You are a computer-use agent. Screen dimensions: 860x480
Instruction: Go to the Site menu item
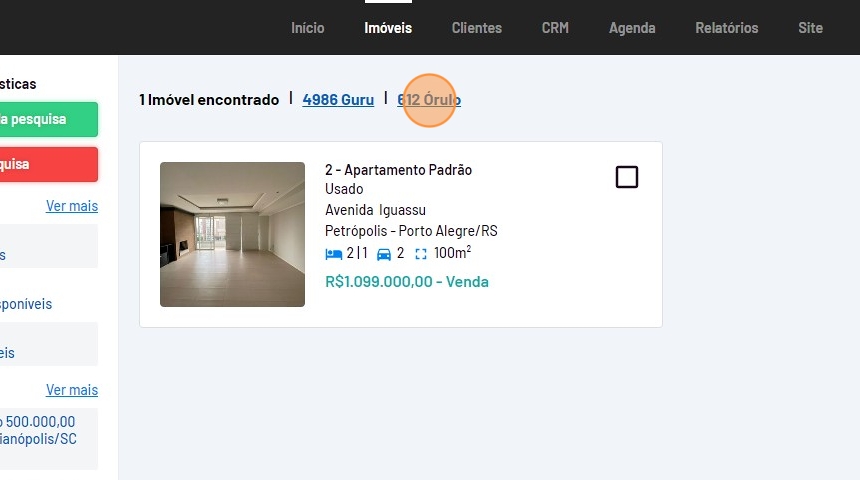(810, 28)
